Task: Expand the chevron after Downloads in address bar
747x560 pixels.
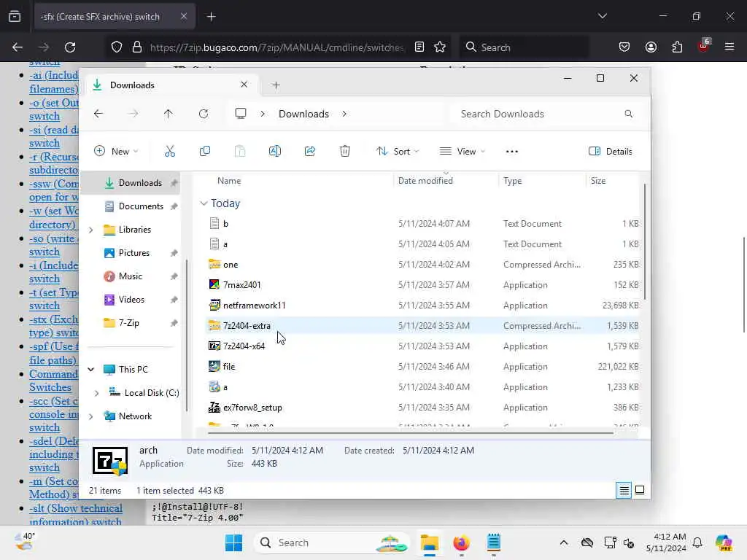Action: [x=344, y=114]
